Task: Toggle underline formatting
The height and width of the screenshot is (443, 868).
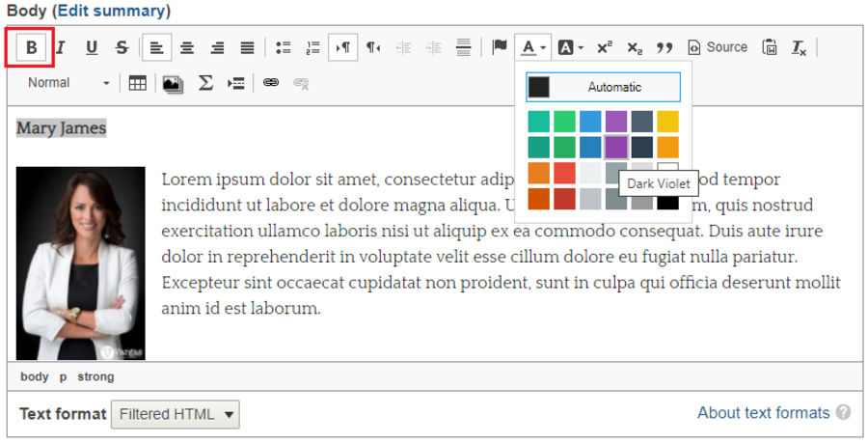Action: pyautogui.click(x=92, y=47)
